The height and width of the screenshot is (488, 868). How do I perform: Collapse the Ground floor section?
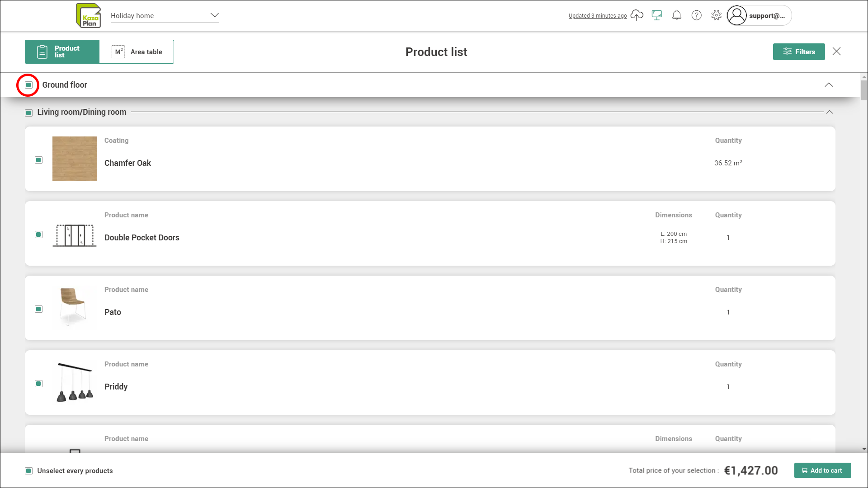coord(829,85)
